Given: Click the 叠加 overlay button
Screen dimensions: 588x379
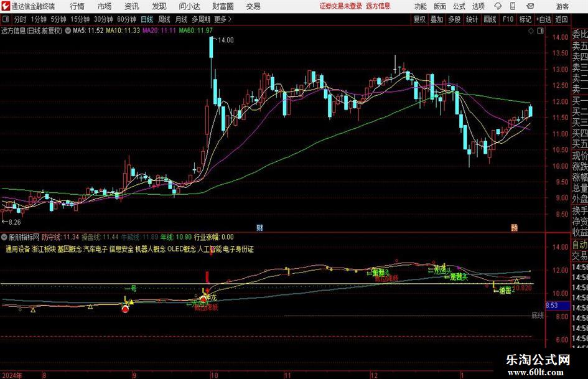Looking at the screenshot, I should click(x=437, y=19).
